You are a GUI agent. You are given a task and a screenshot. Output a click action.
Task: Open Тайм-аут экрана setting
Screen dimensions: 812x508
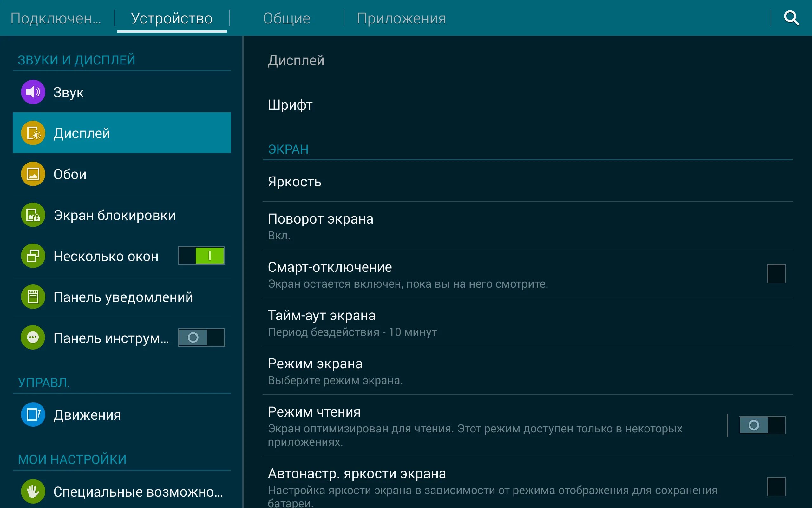click(x=527, y=323)
